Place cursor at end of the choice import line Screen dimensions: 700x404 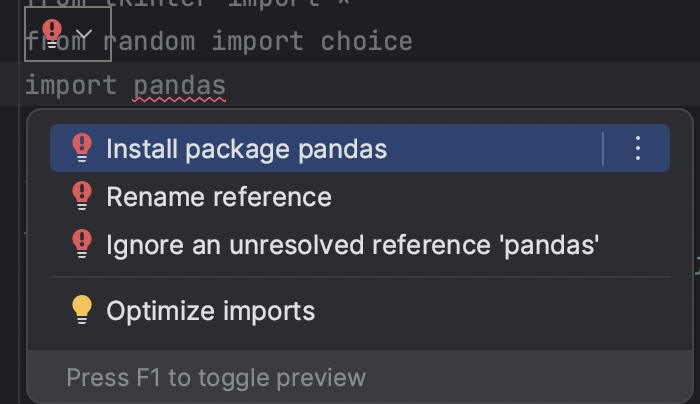tap(413, 41)
